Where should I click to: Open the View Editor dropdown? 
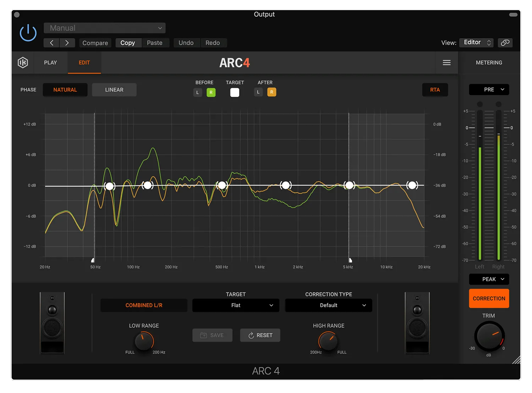tap(476, 43)
